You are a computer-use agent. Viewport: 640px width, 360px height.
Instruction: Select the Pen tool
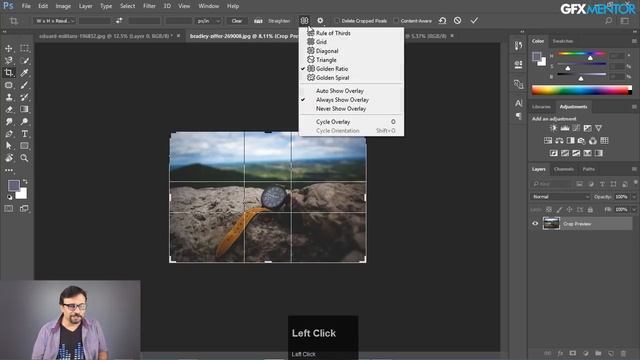[9, 134]
